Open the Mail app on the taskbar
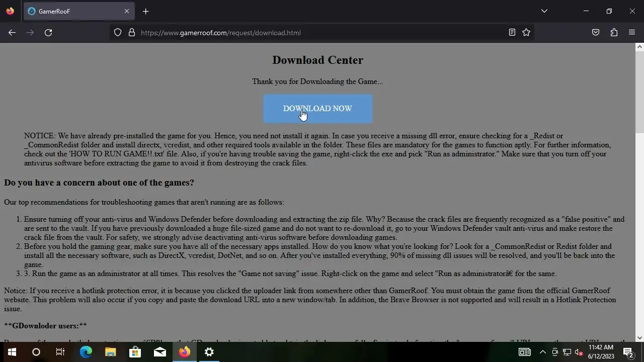 (x=160, y=352)
